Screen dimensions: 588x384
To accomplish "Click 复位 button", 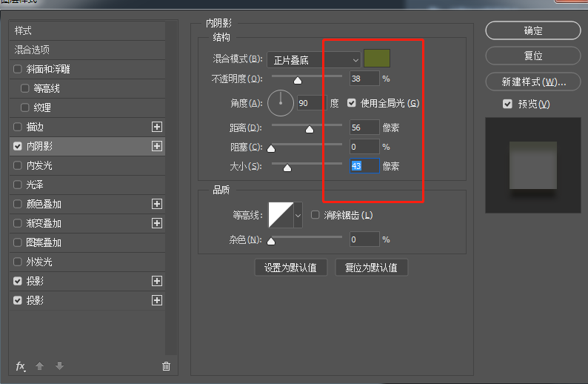I will pyautogui.click(x=533, y=56).
